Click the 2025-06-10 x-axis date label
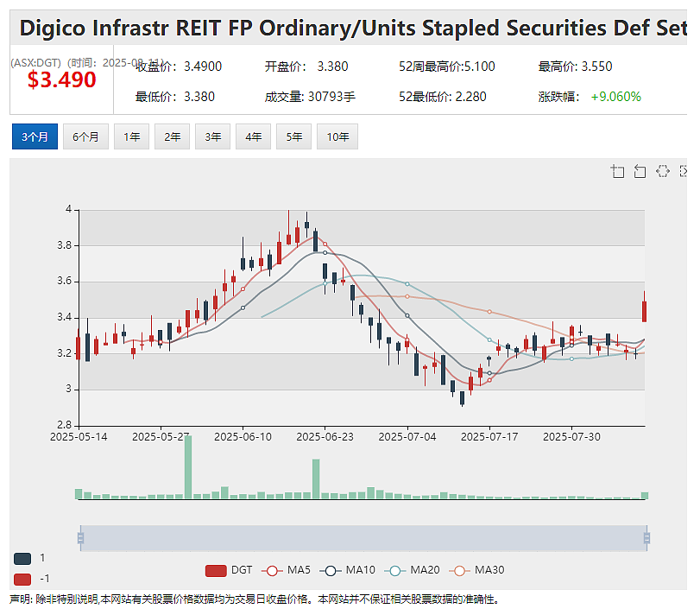 (243, 437)
